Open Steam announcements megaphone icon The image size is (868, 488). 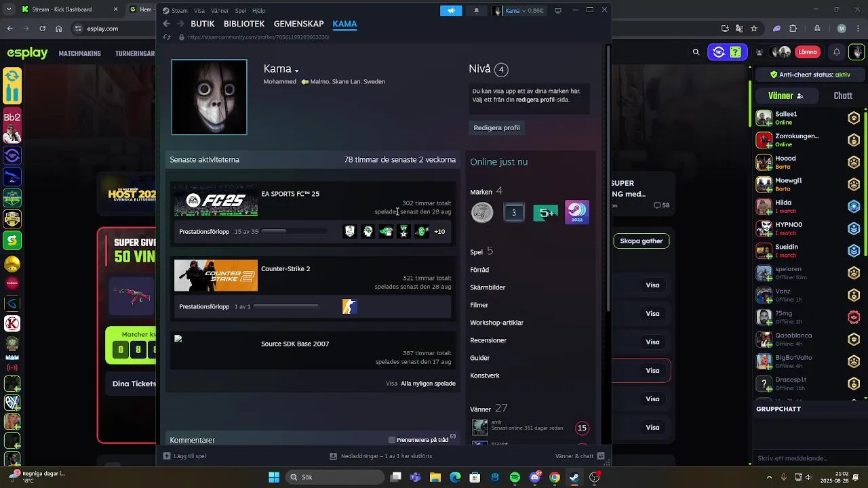pyautogui.click(x=451, y=11)
